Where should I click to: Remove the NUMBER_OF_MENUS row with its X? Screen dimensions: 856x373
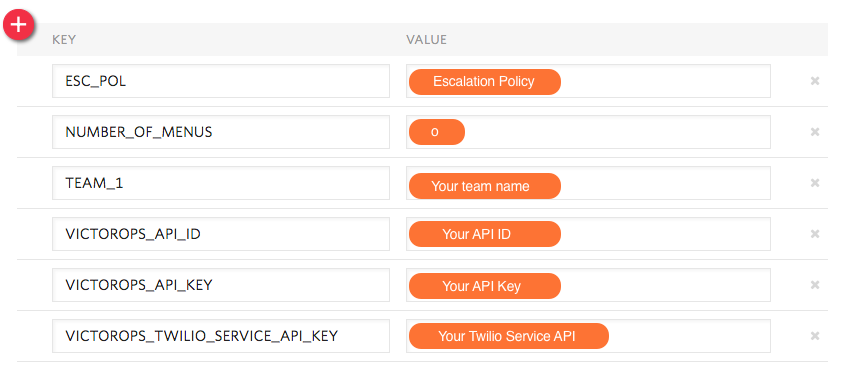(815, 132)
